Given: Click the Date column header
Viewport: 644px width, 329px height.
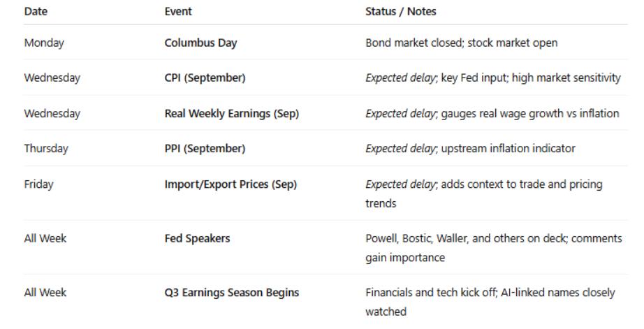Looking at the screenshot, I should [x=36, y=12].
